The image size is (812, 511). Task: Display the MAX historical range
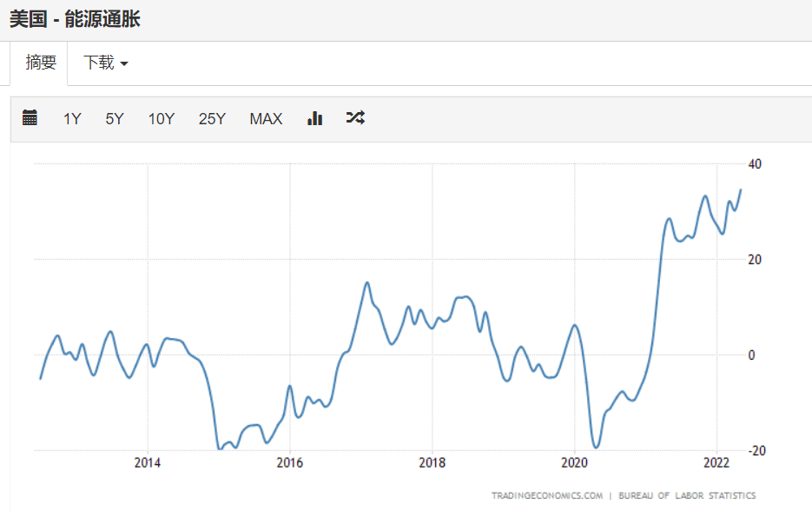pos(266,119)
